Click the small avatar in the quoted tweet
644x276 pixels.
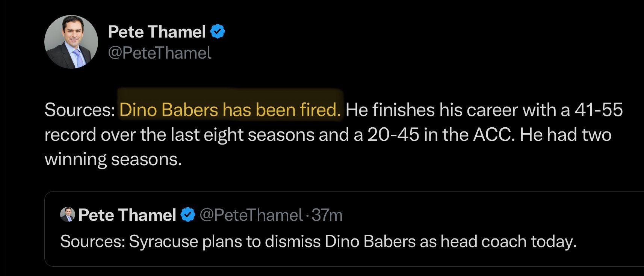point(68,214)
